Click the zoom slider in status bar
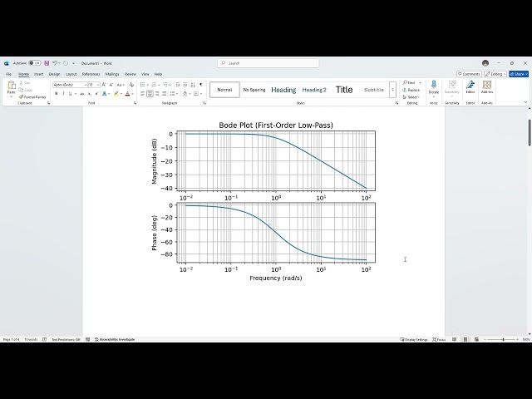532x399 pixels. point(503,339)
